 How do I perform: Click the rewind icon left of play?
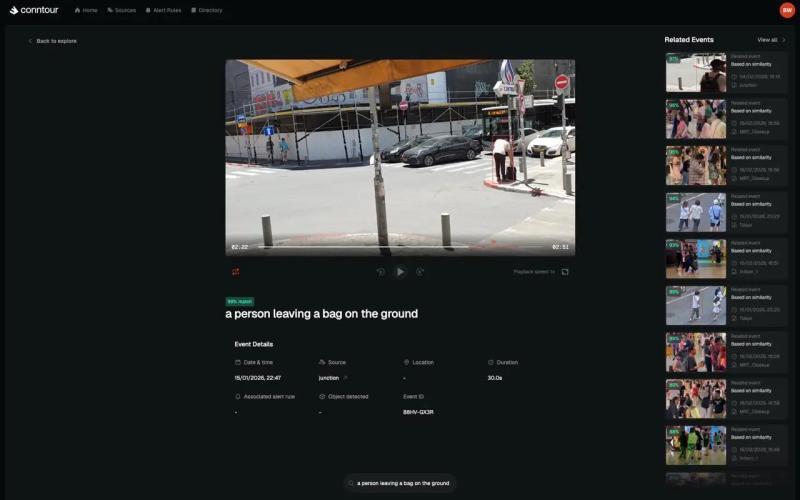click(x=381, y=271)
